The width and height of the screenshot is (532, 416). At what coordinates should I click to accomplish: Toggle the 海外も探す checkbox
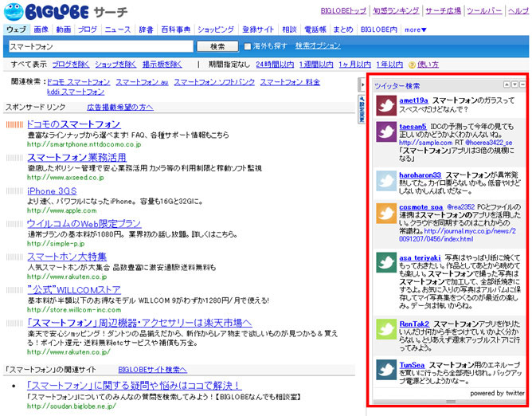pyautogui.click(x=248, y=46)
